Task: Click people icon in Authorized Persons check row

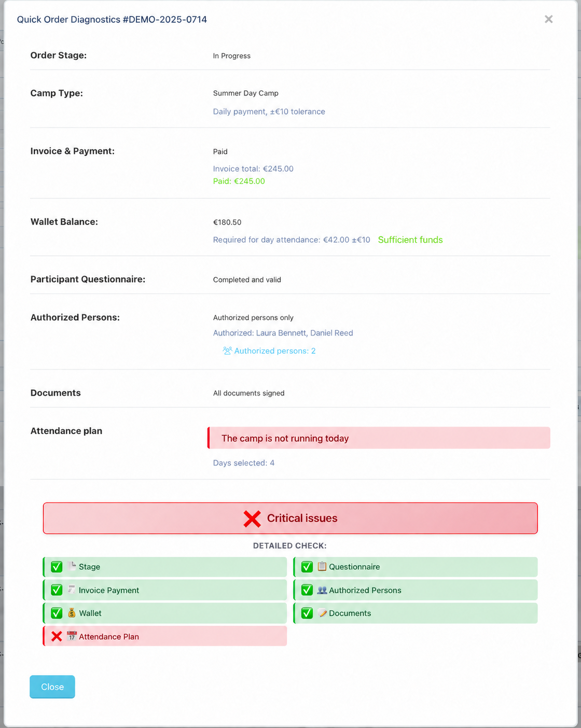Action: click(x=322, y=590)
